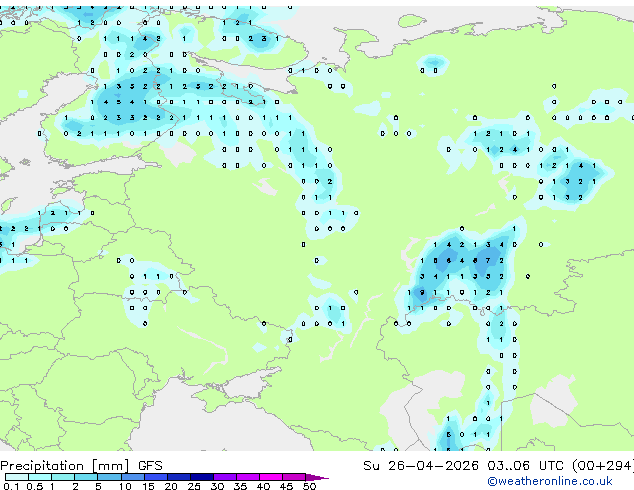Click the 'Precipitation [mm] GFS' title text
The width and height of the screenshot is (634, 490).
[x=81, y=466]
